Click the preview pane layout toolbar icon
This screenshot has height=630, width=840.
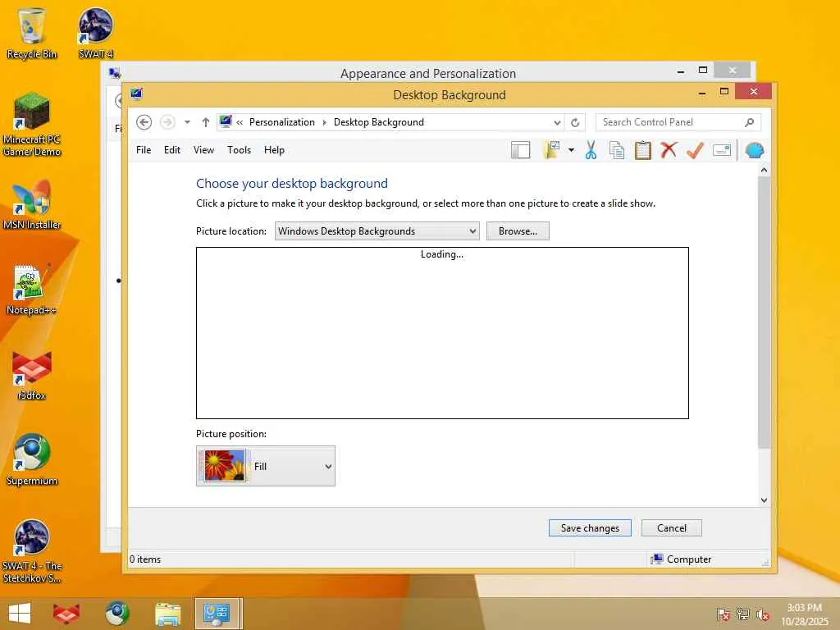click(x=520, y=151)
